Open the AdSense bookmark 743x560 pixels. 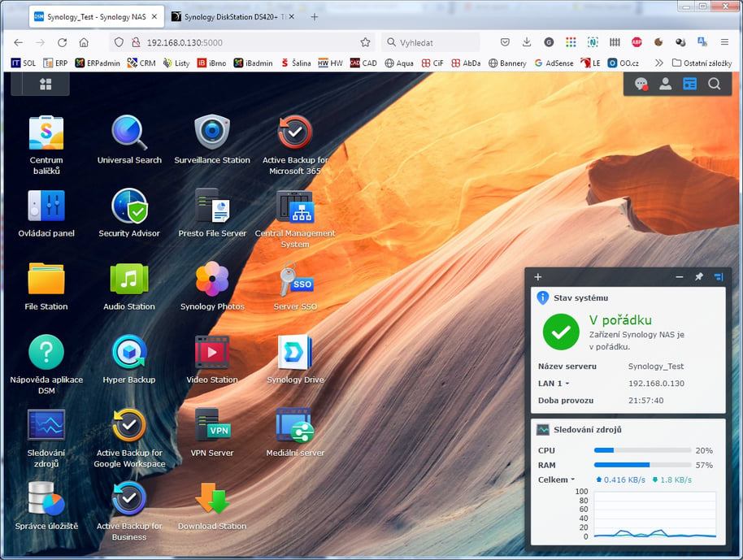pyautogui.click(x=554, y=63)
